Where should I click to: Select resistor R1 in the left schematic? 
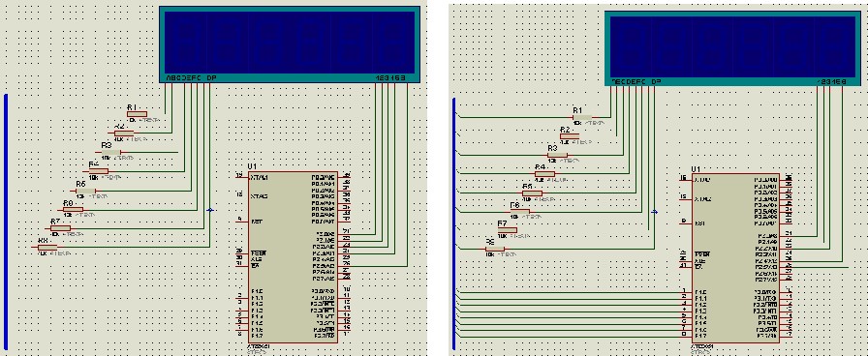pyautogui.click(x=137, y=114)
